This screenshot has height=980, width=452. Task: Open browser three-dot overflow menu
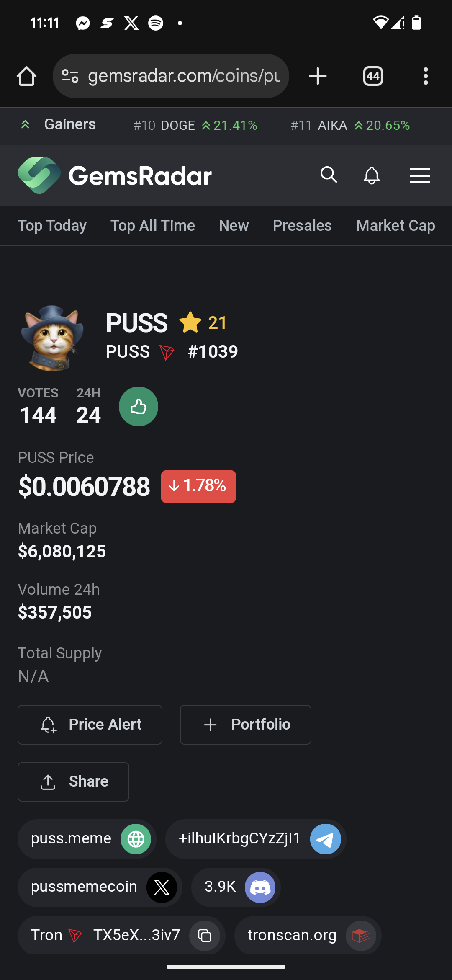coord(426,76)
